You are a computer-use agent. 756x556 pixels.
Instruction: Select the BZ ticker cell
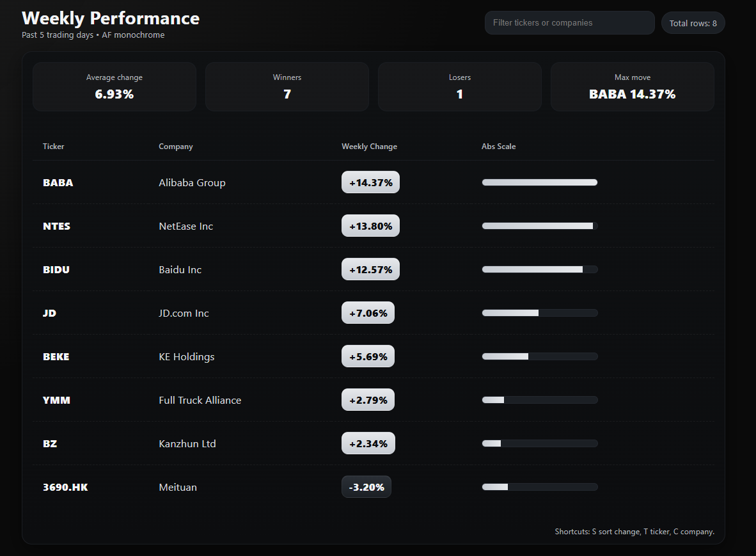point(50,443)
